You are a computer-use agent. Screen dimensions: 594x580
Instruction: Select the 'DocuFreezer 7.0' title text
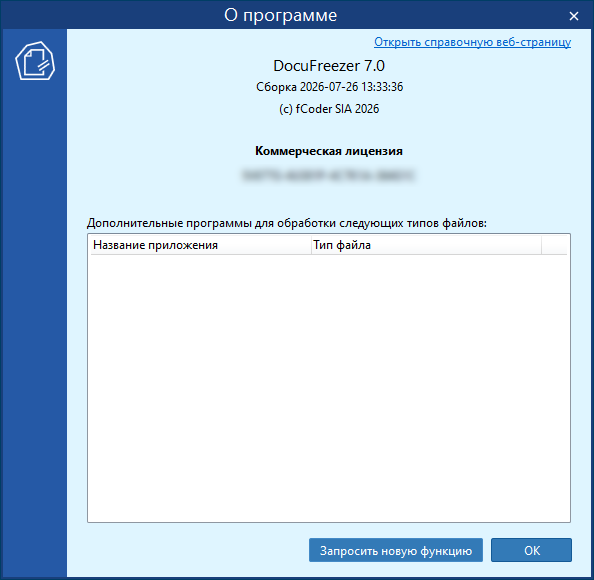coord(329,66)
